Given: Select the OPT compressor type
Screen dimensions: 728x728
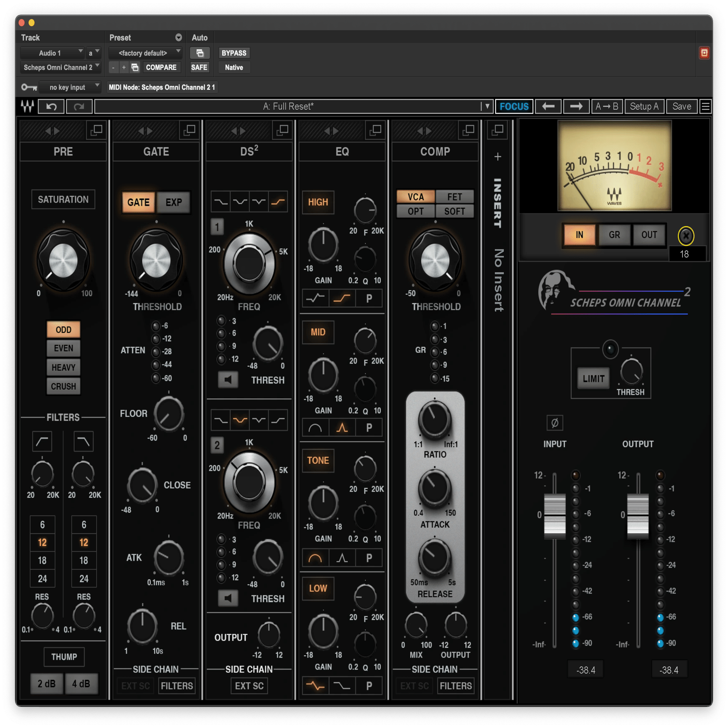Looking at the screenshot, I should coord(416,211).
